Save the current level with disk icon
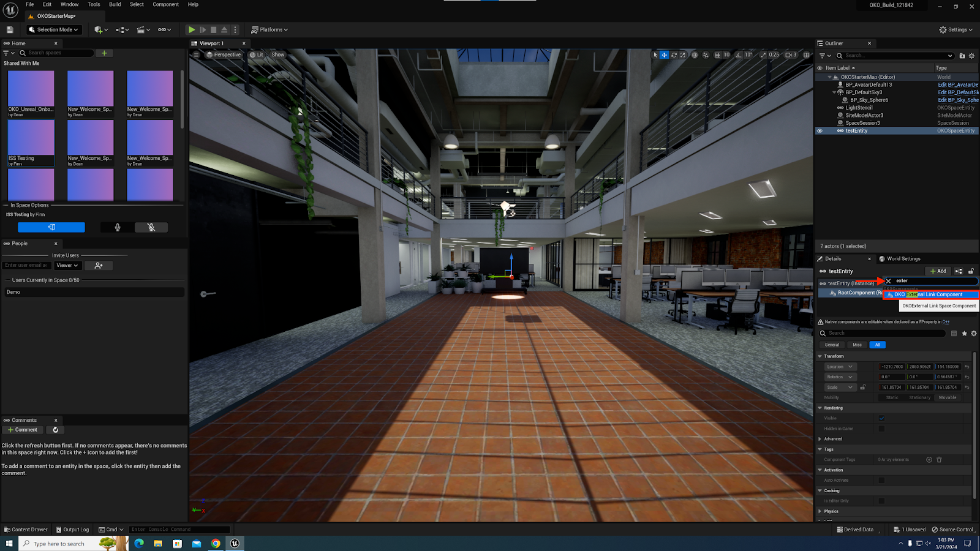The height and width of the screenshot is (551, 980). (10, 29)
